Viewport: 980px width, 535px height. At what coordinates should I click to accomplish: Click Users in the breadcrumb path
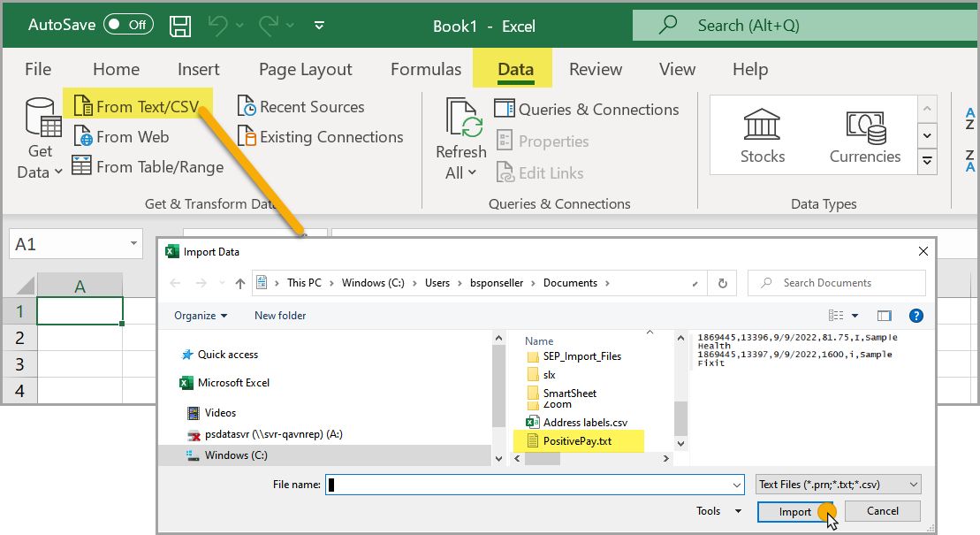click(437, 283)
